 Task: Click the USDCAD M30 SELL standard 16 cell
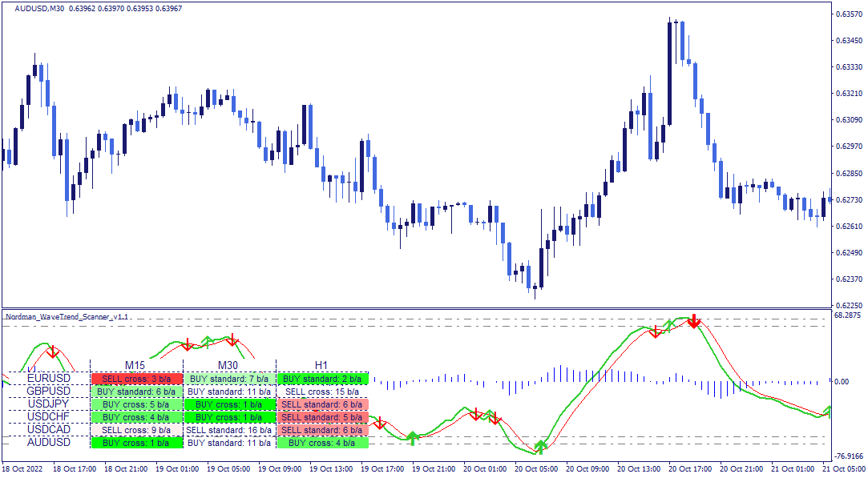(x=229, y=430)
